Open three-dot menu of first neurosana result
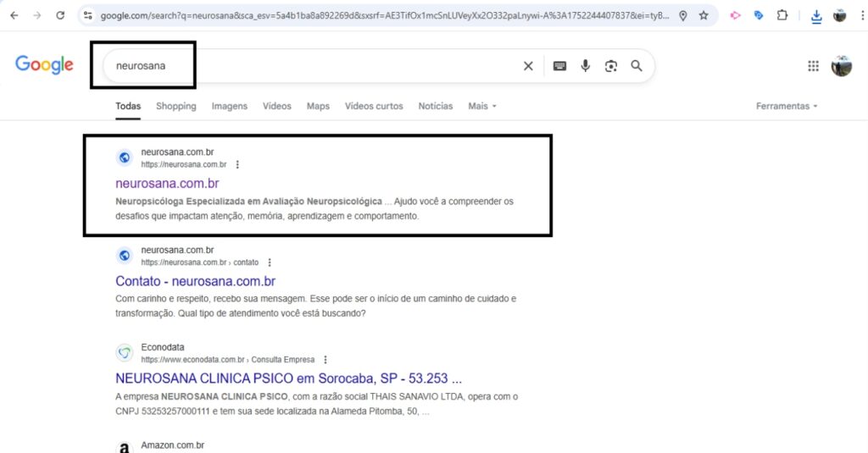The width and height of the screenshot is (868, 453). coord(237,164)
